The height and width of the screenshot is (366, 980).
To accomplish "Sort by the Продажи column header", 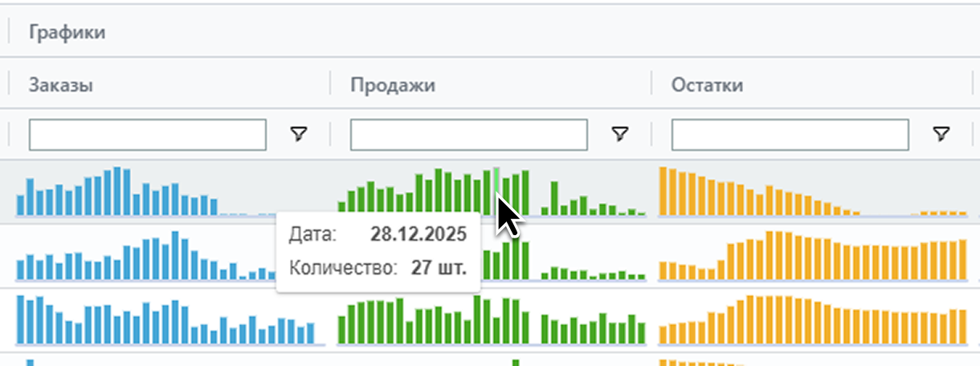I will [393, 85].
